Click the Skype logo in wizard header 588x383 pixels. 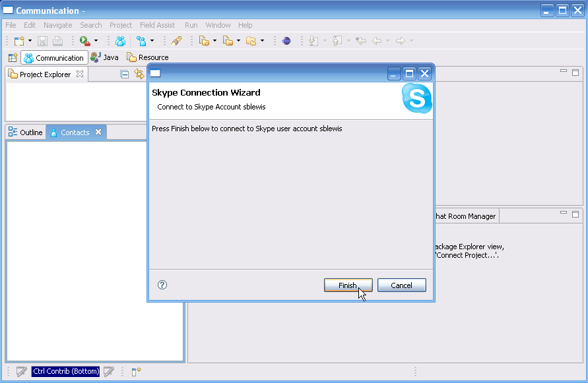click(416, 98)
